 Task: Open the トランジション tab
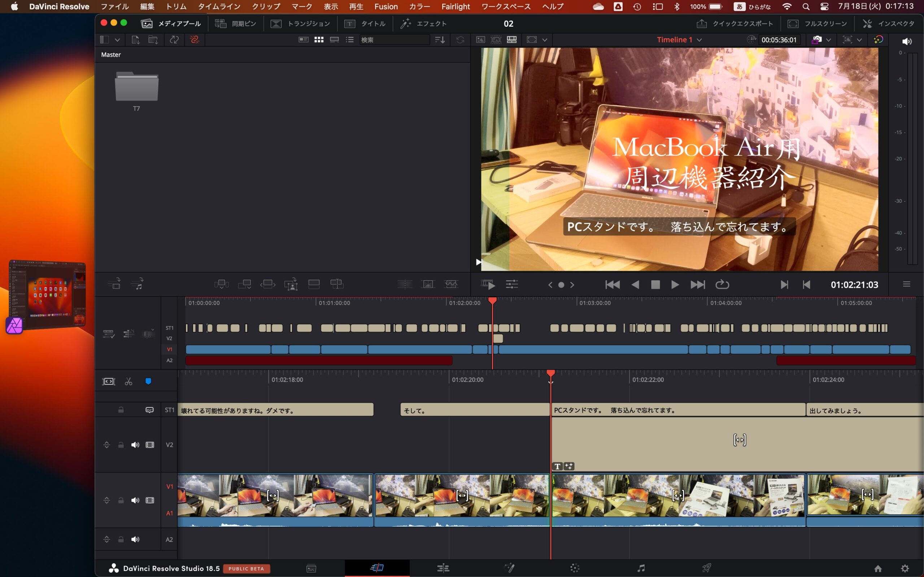coord(300,24)
